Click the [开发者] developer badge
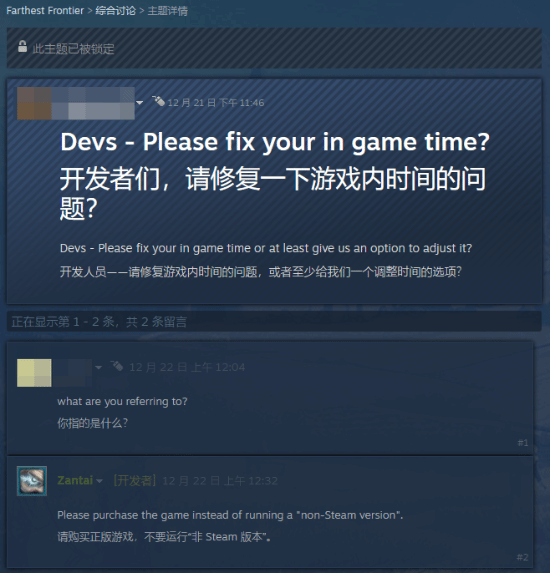 coord(134,480)
